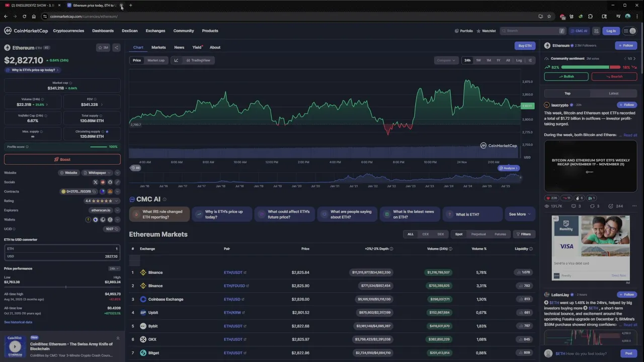This screenshot has width=644, height=362.
Task: Like the laucrypto post heart reaction
Action: pos(552,198)
